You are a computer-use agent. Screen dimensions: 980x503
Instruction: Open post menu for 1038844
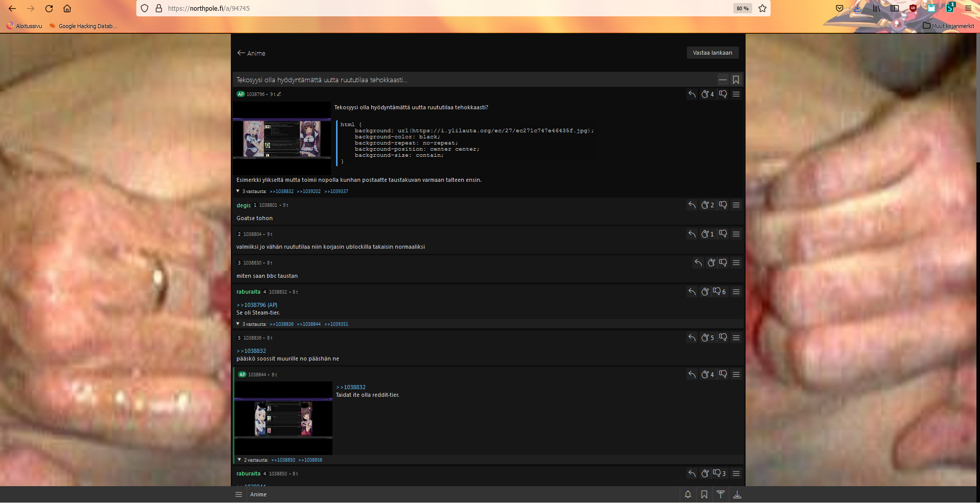pyautogui.click(x=736, y=374)
